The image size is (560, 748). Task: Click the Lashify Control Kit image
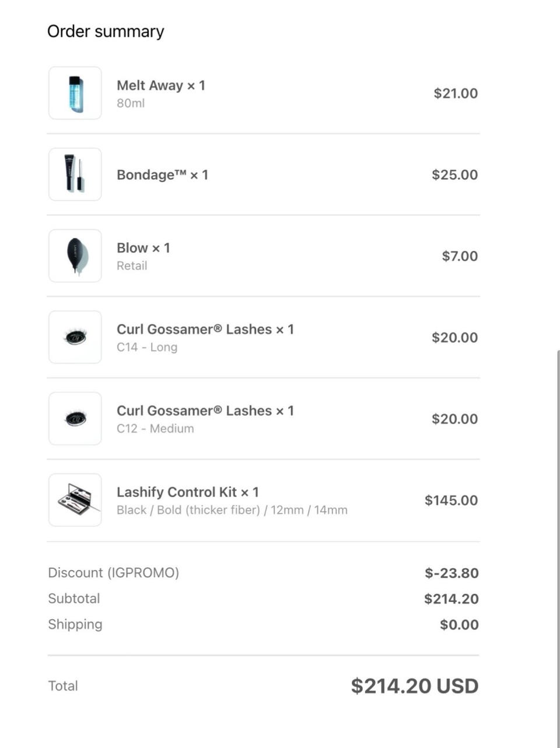point(75,500)
